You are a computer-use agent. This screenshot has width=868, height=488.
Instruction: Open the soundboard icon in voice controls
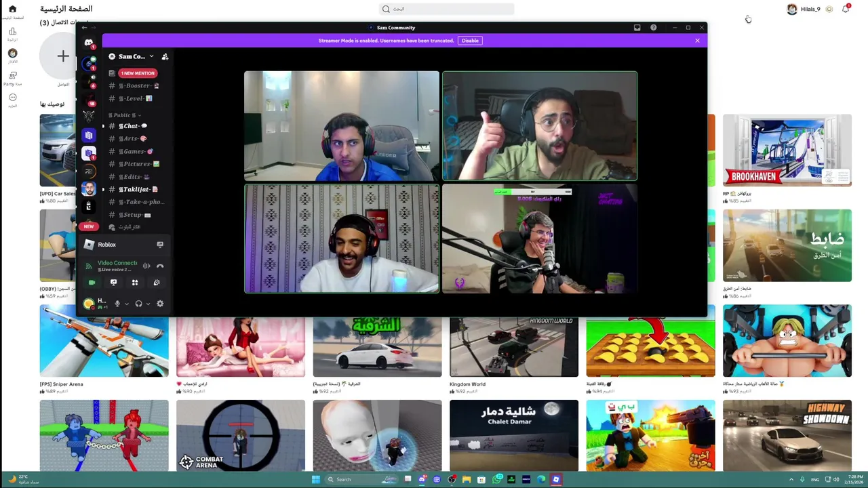(157, 283)
